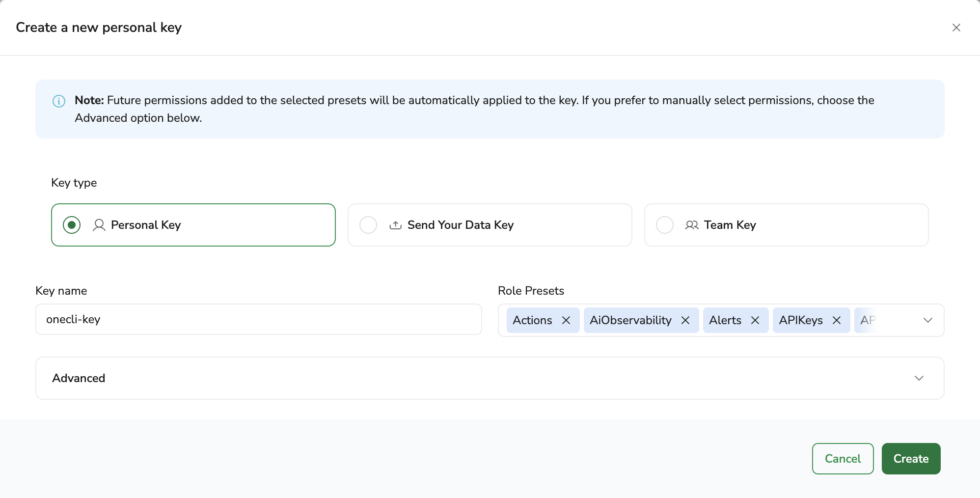The width and height of the screenshot is (980, 498).
Task: Click the Key type heading
Action: [74, 183]
